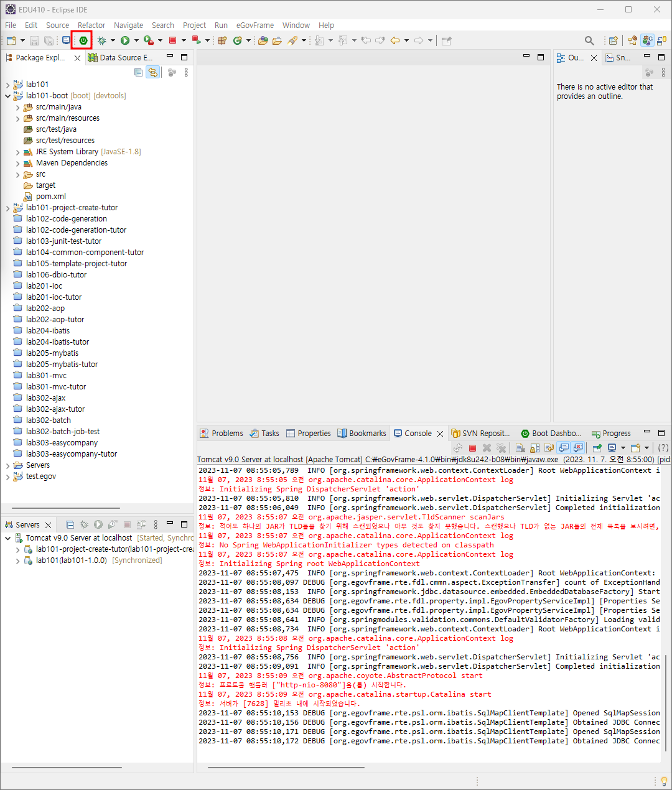672x790 pixels.
Task: Click Start server icon in Servers view
Action: pos(98,525)
